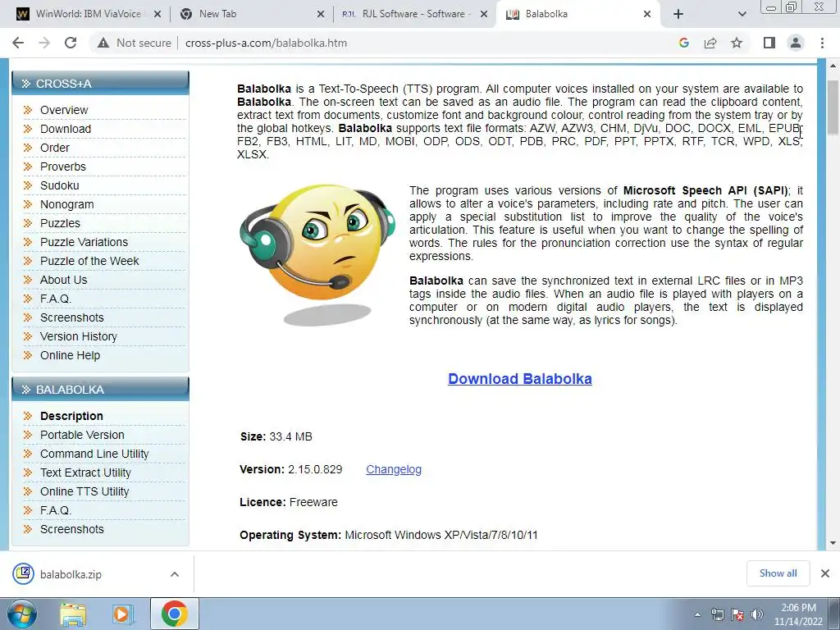The image size is (840, 630).
Task: Close the New Tab tab
Action: [x=321, y=14]
